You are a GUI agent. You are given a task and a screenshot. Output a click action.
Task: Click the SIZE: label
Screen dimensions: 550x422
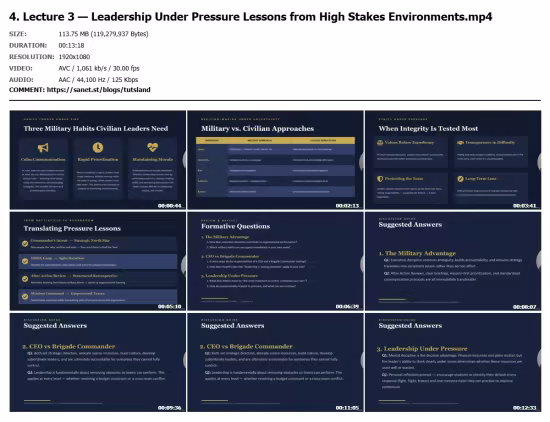point(18,34)
